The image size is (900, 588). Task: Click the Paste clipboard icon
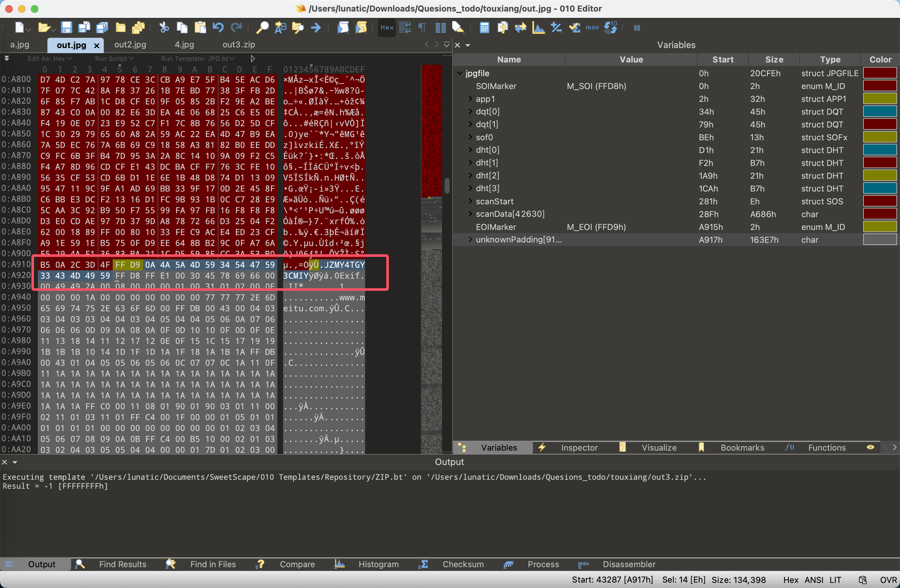click(x=200, y=28)
